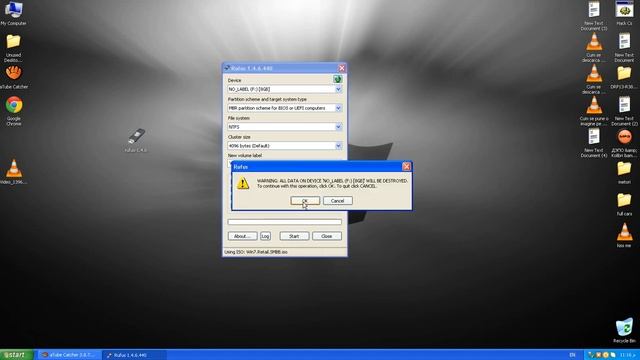This screenshot has width=640, height=360.
Task: Expand the Cluster size dropdown
Action: click(x=338, y=146)
